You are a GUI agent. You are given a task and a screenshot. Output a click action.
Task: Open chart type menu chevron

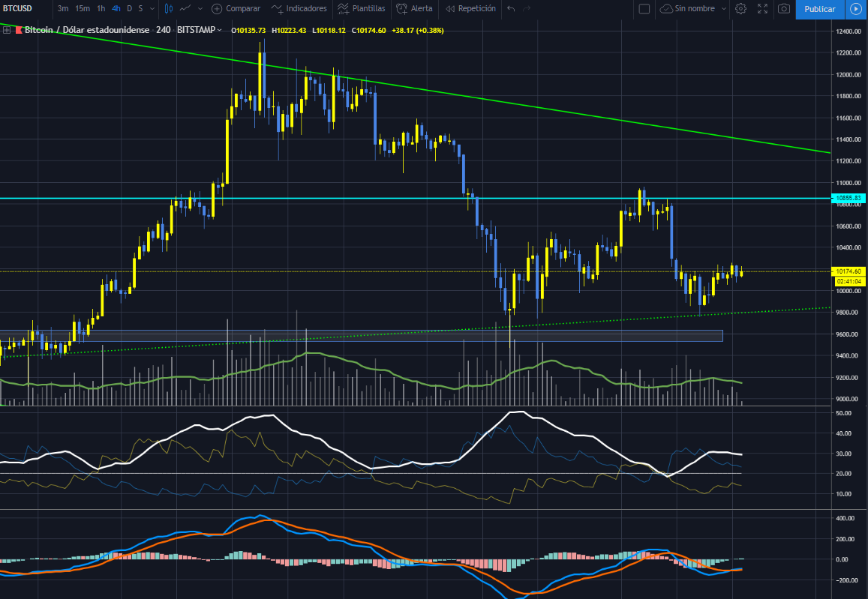(x=200, y=9)
